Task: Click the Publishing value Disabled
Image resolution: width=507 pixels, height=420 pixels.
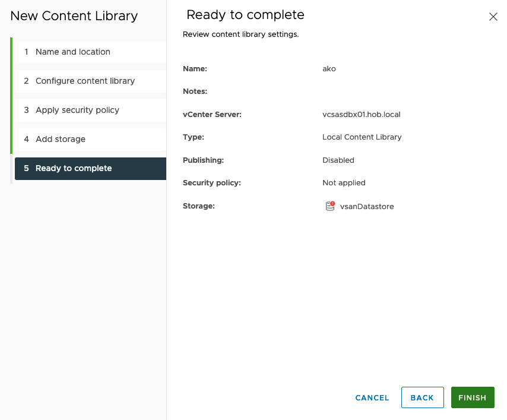Action: (338, 160)
